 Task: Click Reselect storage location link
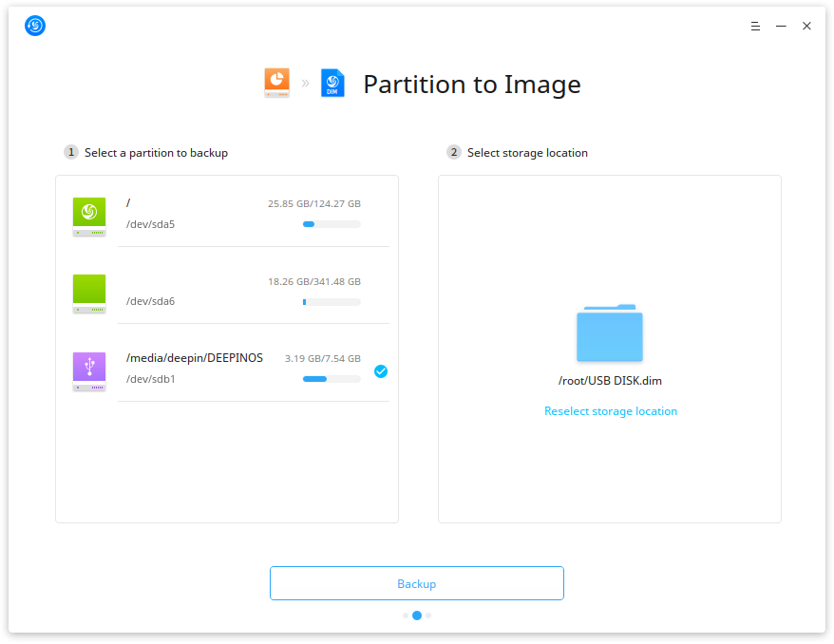(611, 411)
